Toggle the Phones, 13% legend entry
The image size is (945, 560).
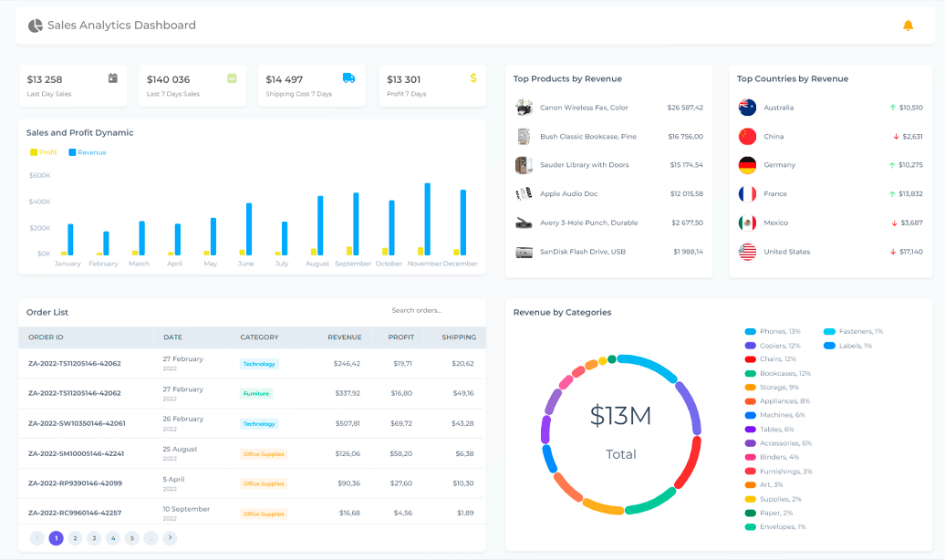tap(773, 332)
